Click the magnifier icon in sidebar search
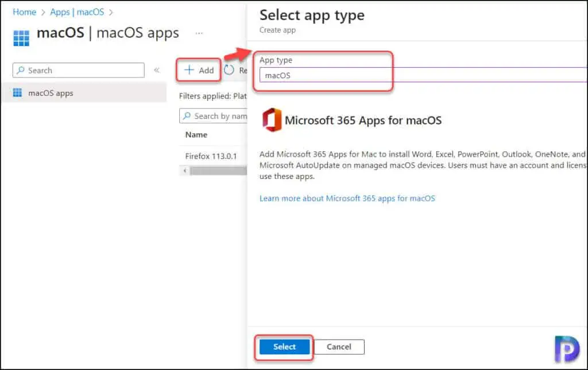 click(21, 71)
